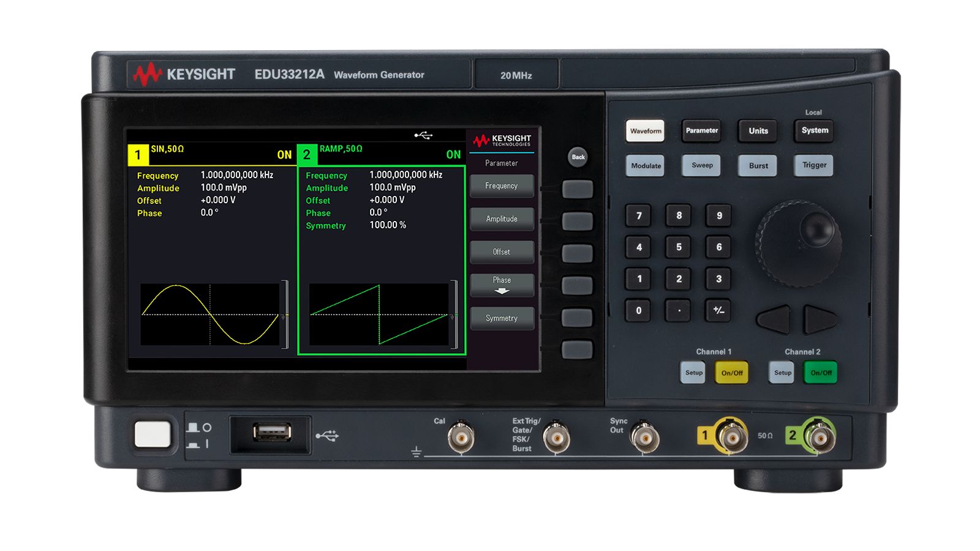The image size is (980, 551).
Task: Push the Burst key
Action: [x=758, y=165]
